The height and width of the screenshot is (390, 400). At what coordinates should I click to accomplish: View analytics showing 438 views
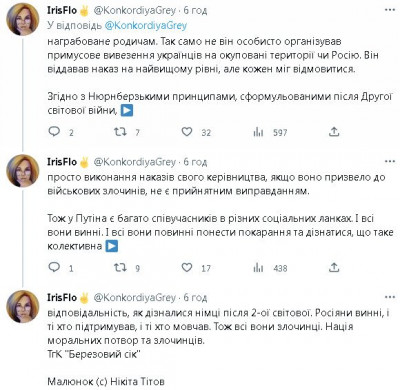click(258, 268)
